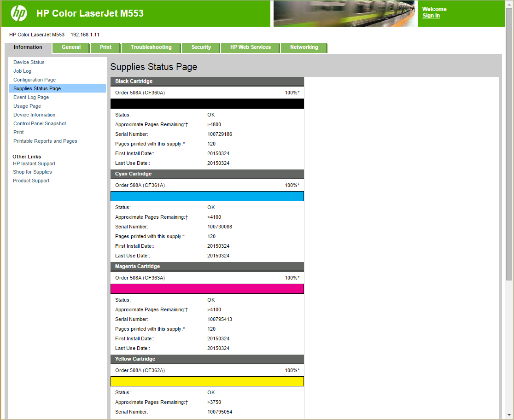Click the train banner image
Screen dimensions: 514x420
(344, 13)
